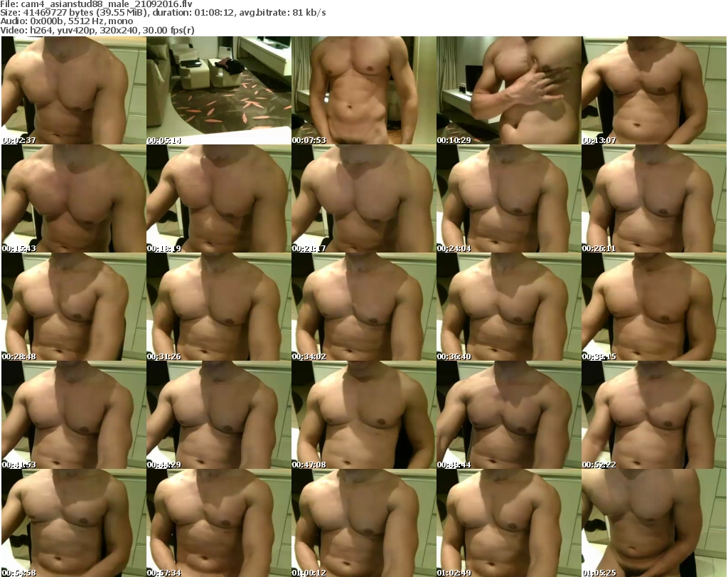Screen dimensions: 728x577
Task: Click the 00:10:29 frame thumbnail
Action: 509,90
